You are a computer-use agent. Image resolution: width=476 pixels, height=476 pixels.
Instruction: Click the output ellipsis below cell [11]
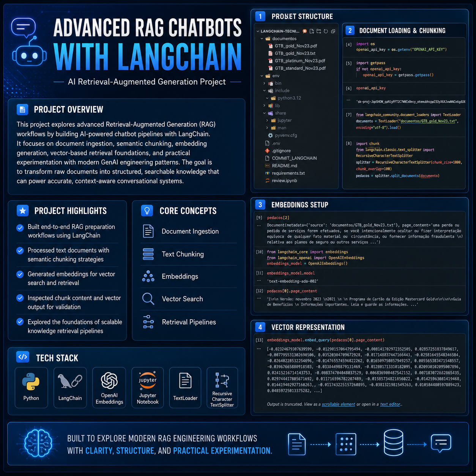tap(259, 281)
